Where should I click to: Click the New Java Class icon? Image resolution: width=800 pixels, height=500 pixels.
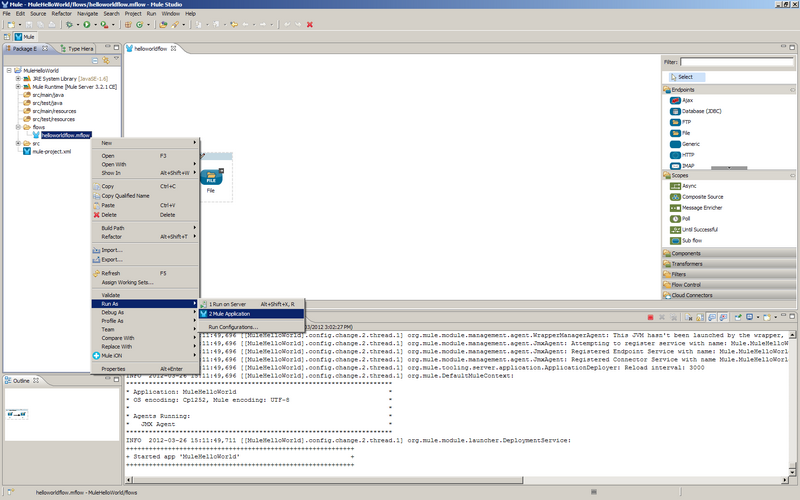pos(139,24)
